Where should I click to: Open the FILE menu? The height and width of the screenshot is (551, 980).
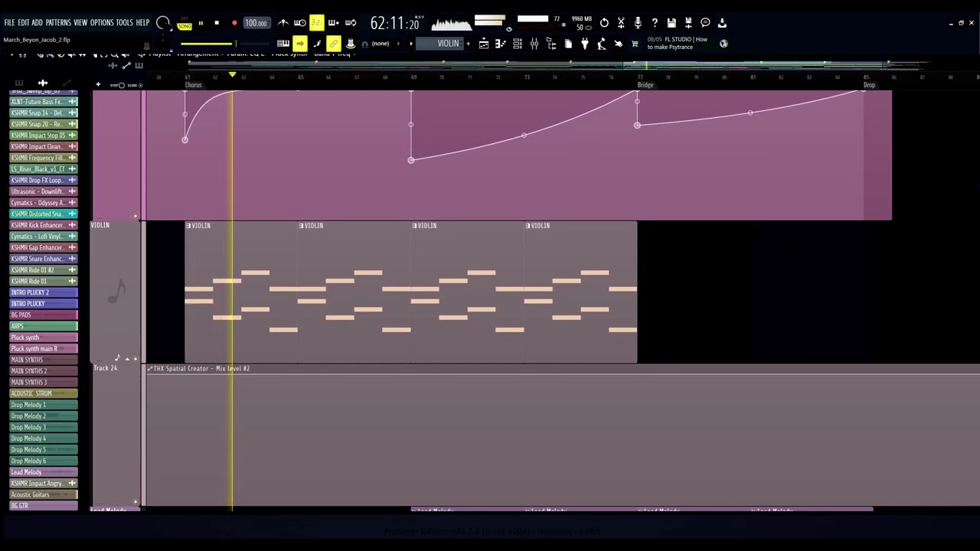pyautogui.click(x=9, y=23)
